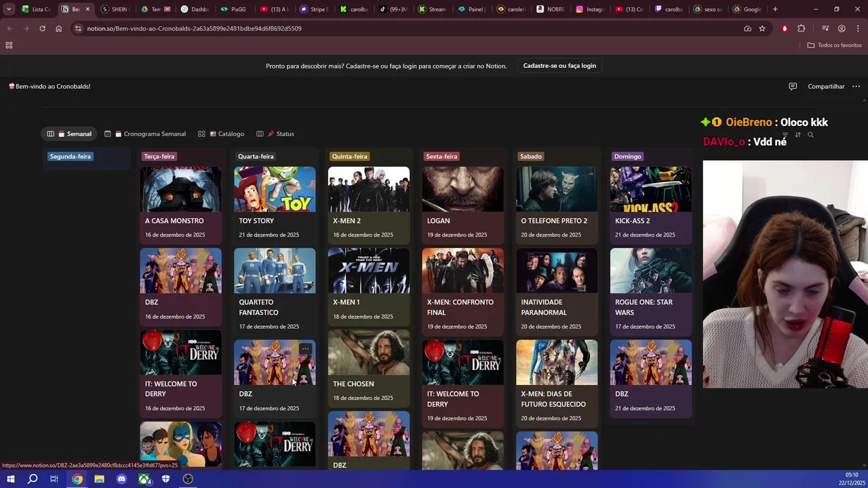Open the Notion comments icon
Screen dimensions: 868x488
pos(793,86)
